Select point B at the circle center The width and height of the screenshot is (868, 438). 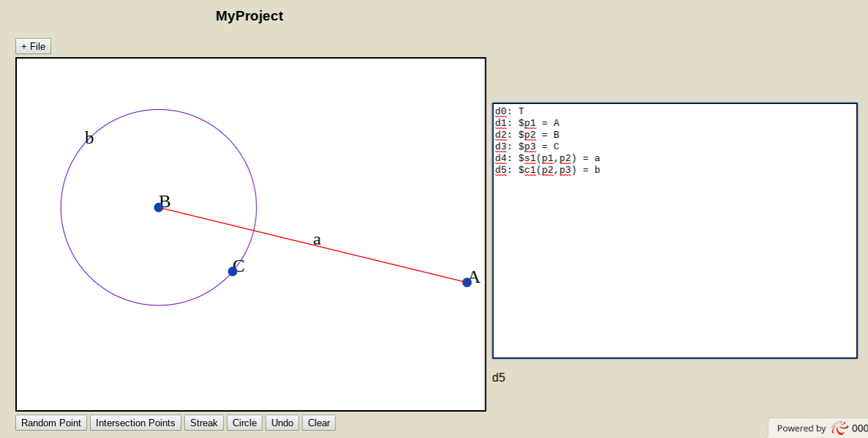(158, 207)
